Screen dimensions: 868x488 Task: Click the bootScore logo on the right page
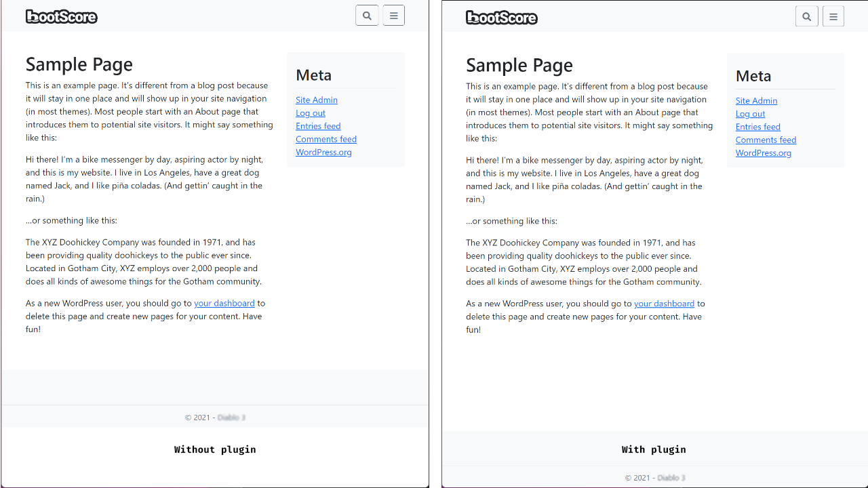tap(501, 18)
